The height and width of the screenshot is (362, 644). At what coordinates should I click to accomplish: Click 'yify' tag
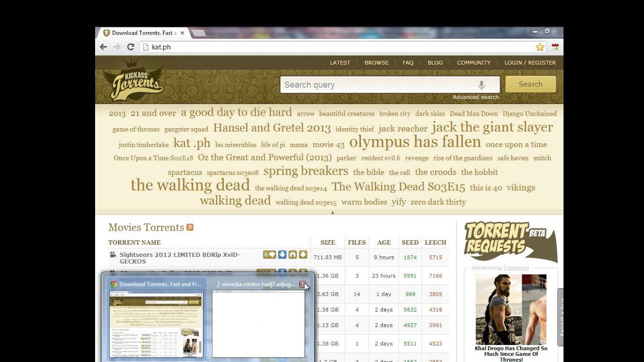click(399, 202)
